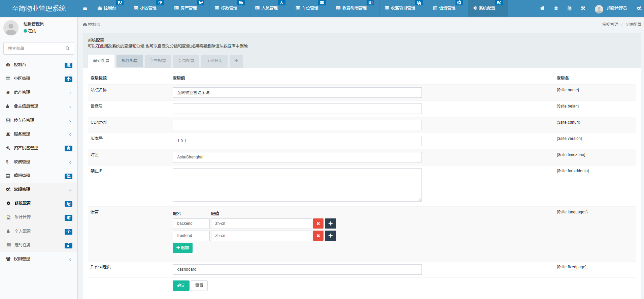Click the plus tab to add config group
644x299 pixels.
[x=236, y=61]
